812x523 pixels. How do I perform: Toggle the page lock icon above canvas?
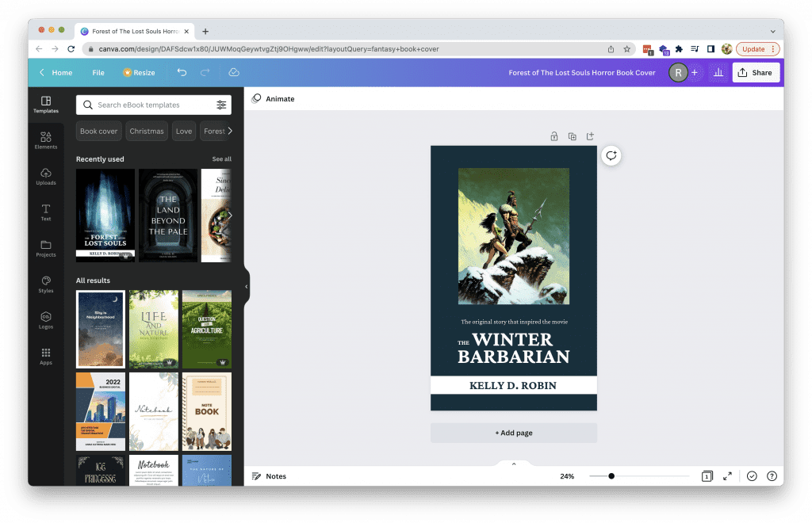pyautogui.click(x=554, y=136)
